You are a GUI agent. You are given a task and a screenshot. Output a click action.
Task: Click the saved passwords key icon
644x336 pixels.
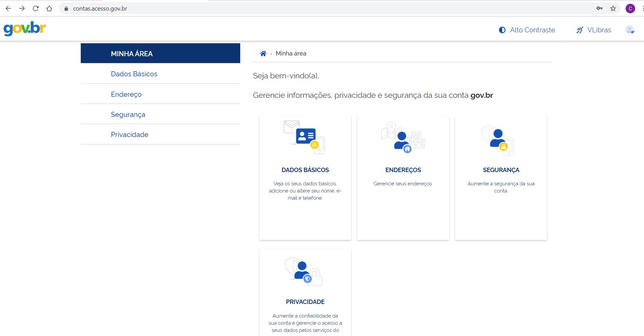pyautogui.click(x=599, y=9)
